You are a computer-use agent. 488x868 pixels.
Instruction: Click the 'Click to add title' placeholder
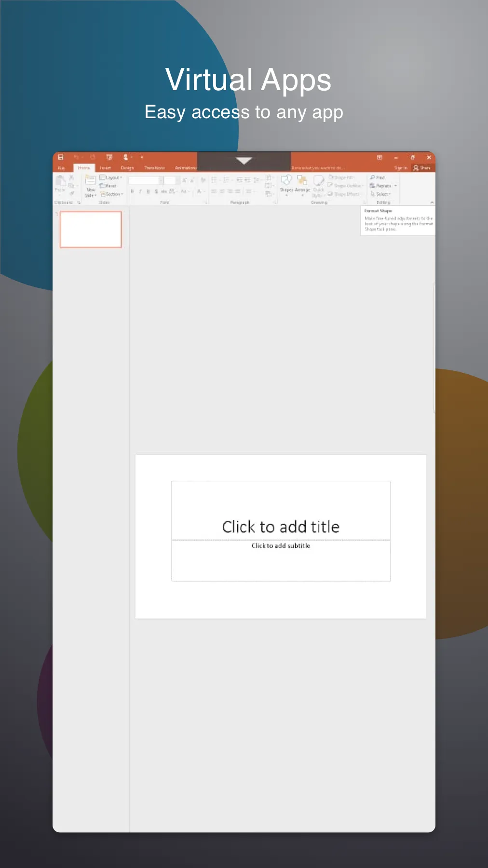(x=281, y=526)
